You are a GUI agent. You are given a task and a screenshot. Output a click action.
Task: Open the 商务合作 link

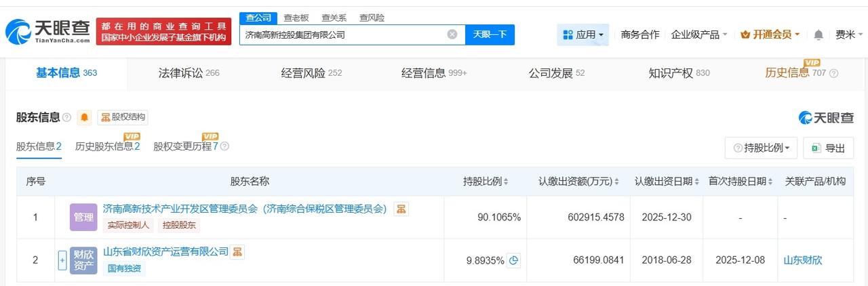coord(639,35)
